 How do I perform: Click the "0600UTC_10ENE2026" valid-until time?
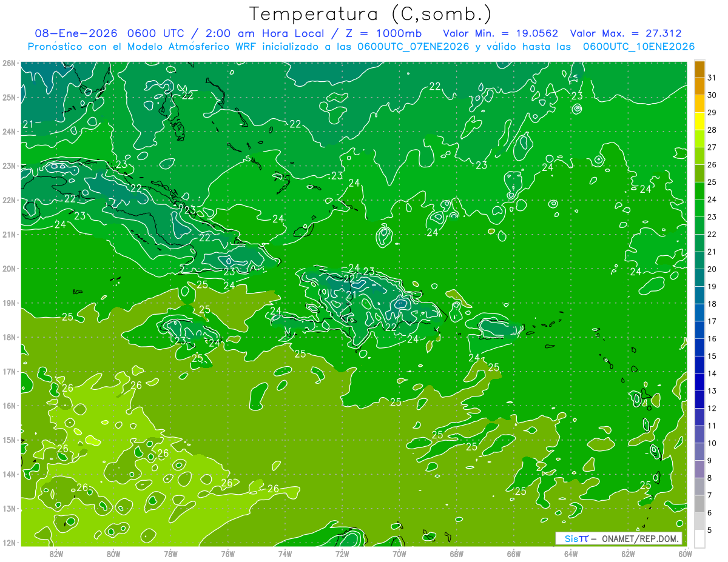tap(638, 47)
